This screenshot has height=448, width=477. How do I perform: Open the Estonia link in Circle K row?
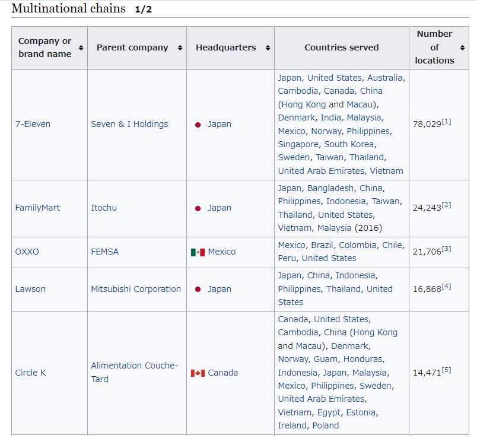(361, 412)
